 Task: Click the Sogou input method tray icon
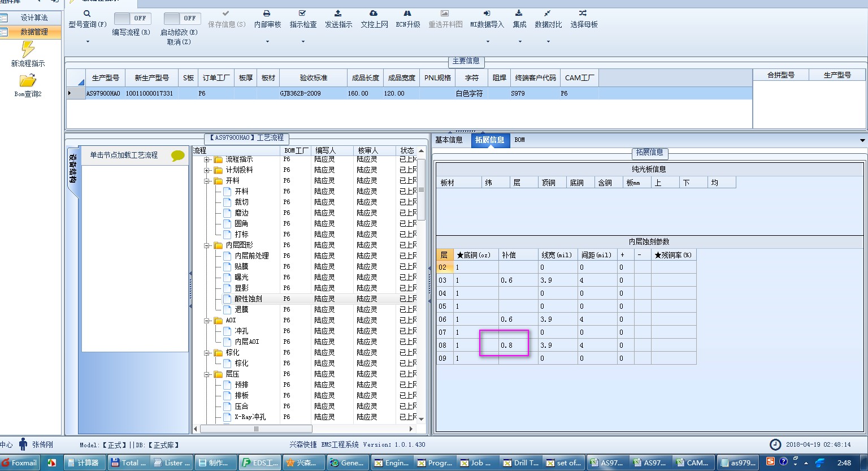pos(771,462)
